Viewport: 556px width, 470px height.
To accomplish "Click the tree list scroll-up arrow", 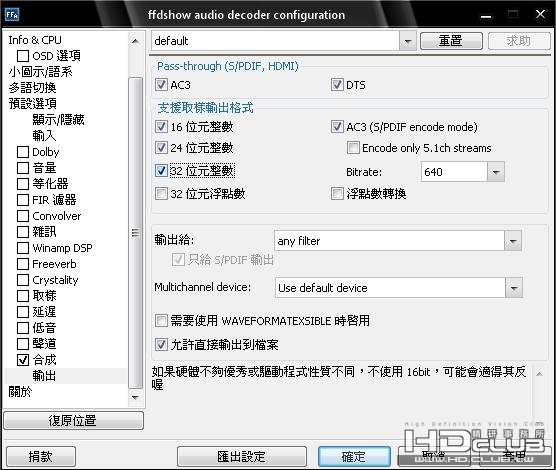I will [x=135, y=41].
